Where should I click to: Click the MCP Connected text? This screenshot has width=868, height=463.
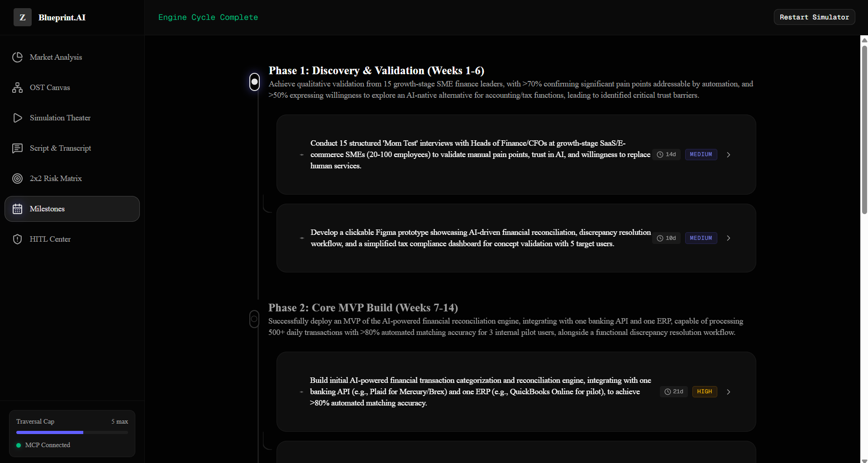click(48, 445)
